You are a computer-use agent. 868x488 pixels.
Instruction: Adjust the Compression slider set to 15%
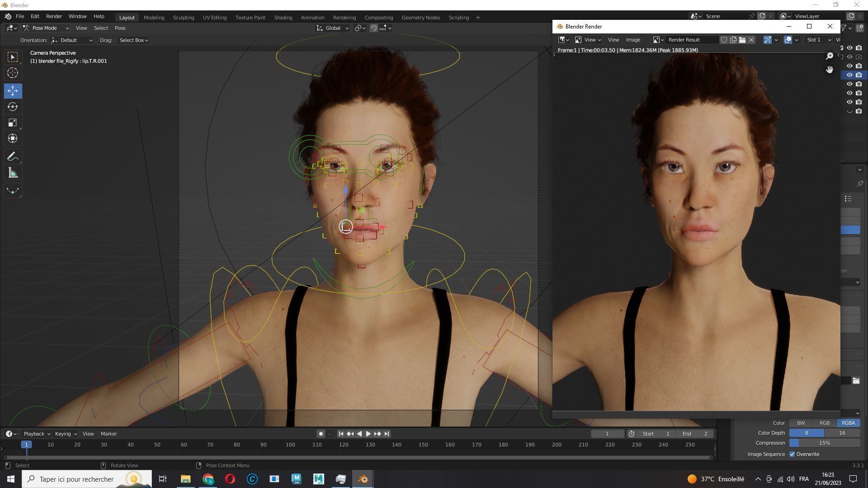825,443
